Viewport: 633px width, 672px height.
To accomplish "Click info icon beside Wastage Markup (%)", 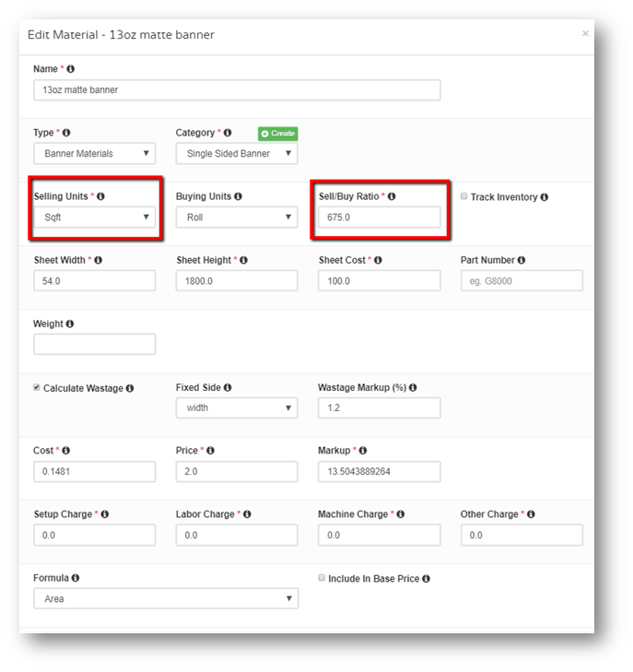I will [x=413, y=387].
